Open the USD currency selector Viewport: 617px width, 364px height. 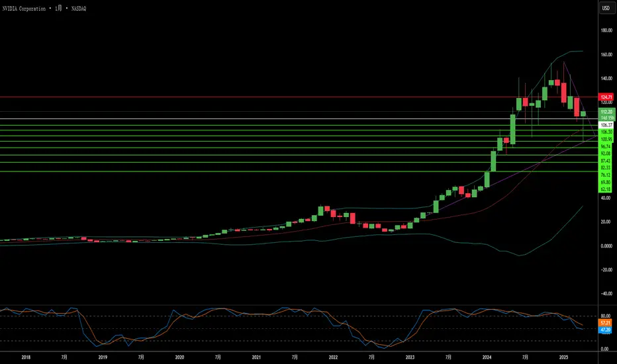click(x=606, y=8)
